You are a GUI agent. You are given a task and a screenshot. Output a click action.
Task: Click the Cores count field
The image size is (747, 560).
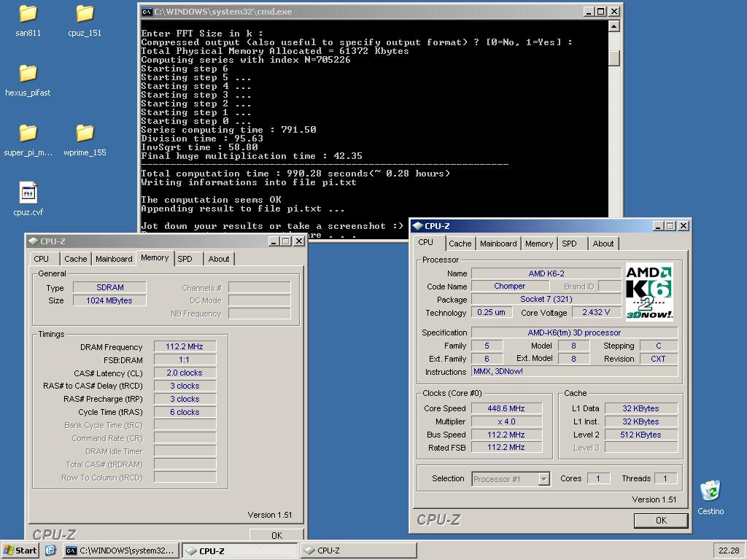pos(598,478)
